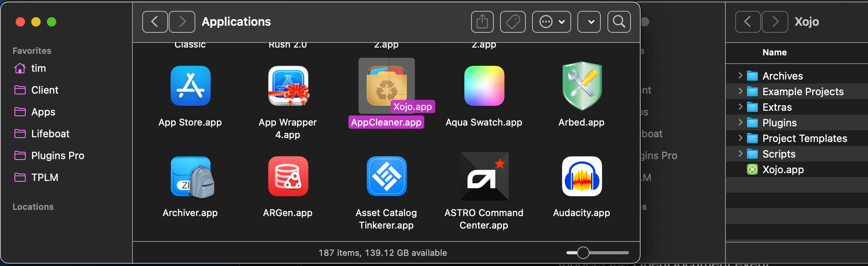Click the Applications window title
The width and height of the screenshot is (868, 266).
(236, 22)
